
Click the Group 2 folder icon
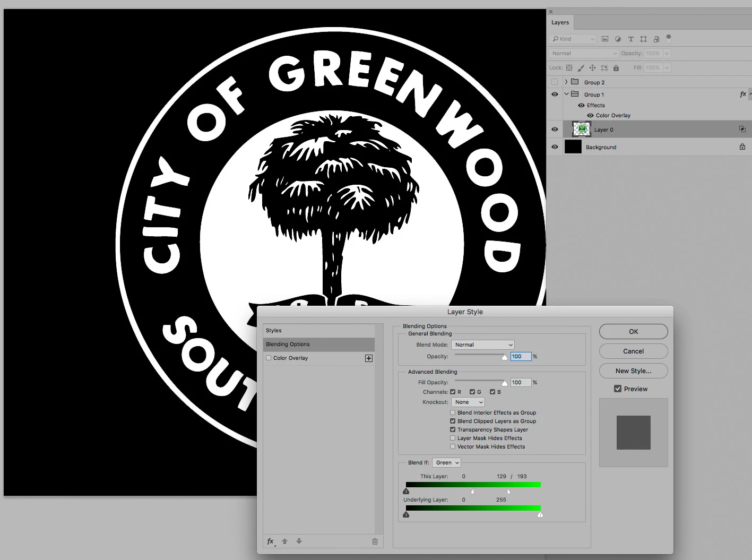[x=575, y=82]
